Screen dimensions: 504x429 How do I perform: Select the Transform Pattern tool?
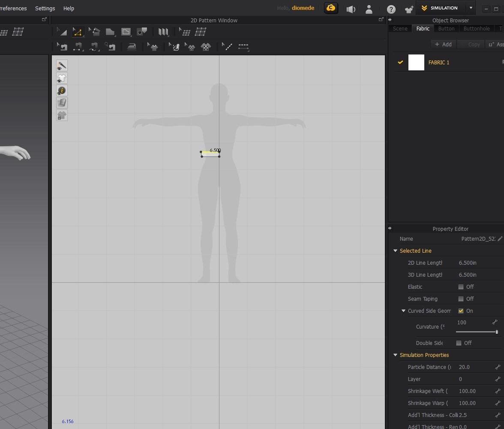click(62, 32)
